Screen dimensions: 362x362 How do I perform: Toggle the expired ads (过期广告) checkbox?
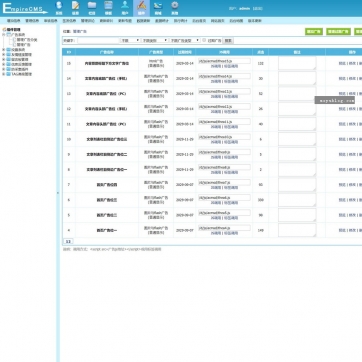(204, 40)
